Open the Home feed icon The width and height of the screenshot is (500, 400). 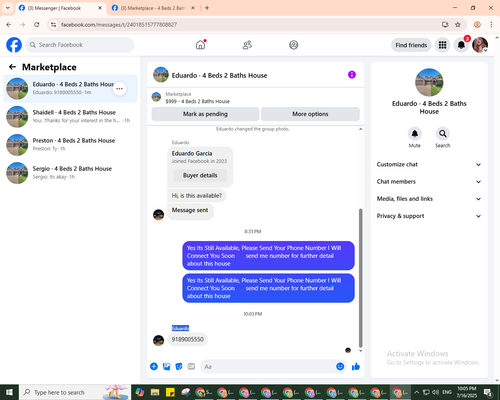point(200,45)
